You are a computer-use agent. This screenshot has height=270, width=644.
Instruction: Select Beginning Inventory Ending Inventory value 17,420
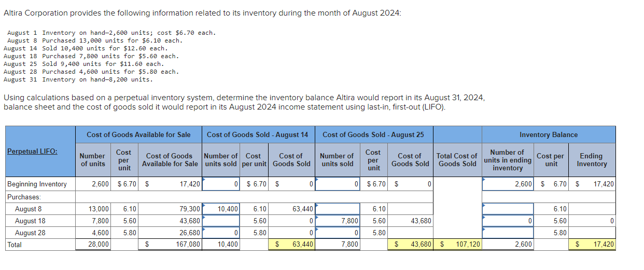592,184
